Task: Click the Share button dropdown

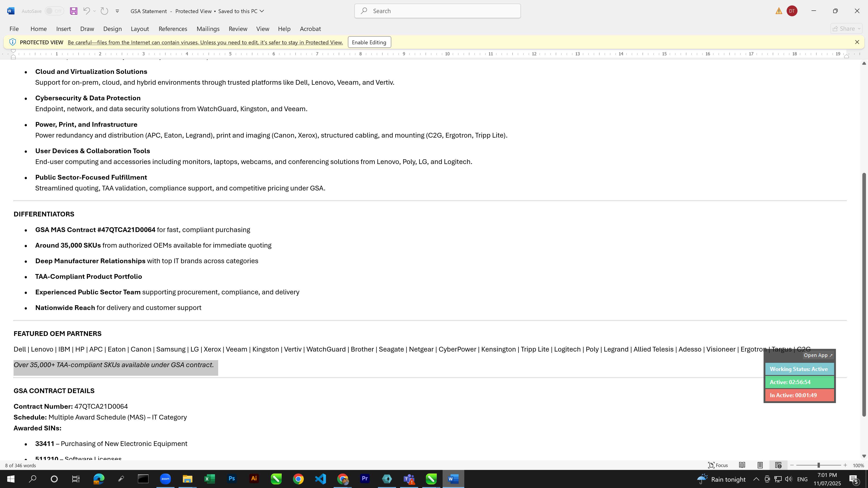Action: 847,29
